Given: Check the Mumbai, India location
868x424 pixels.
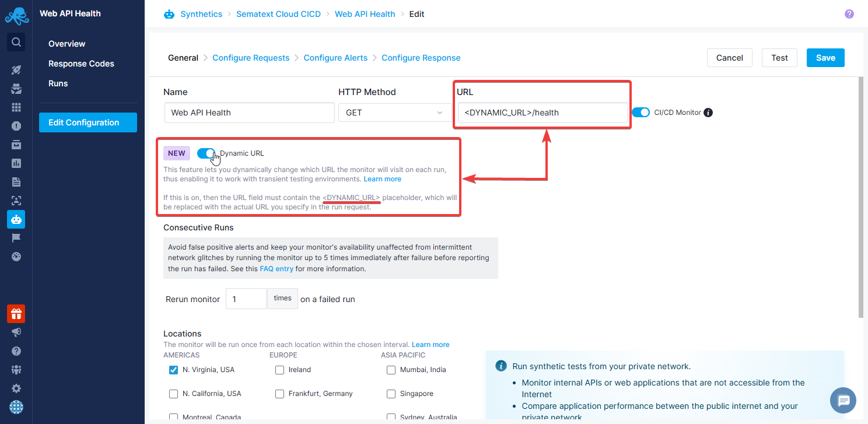Looking at the screenshot, I should pyautogui.click(x=391, y=370).
